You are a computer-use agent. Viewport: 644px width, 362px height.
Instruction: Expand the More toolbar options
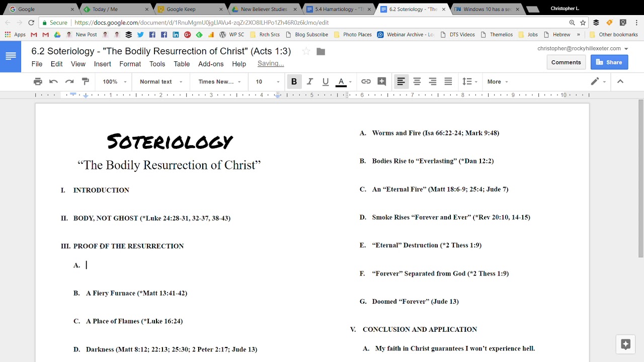pos(498,81)
